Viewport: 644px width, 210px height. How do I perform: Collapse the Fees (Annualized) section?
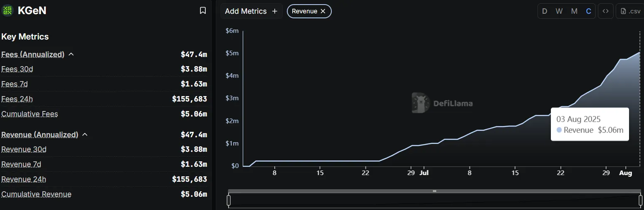(71, 54)
